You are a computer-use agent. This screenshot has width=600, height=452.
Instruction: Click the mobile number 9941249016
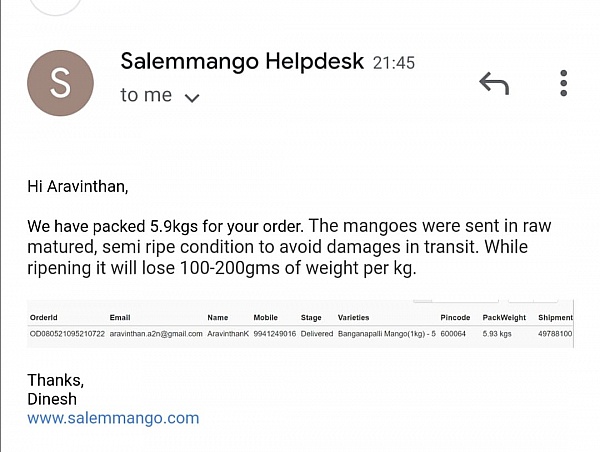click(273, 333)
